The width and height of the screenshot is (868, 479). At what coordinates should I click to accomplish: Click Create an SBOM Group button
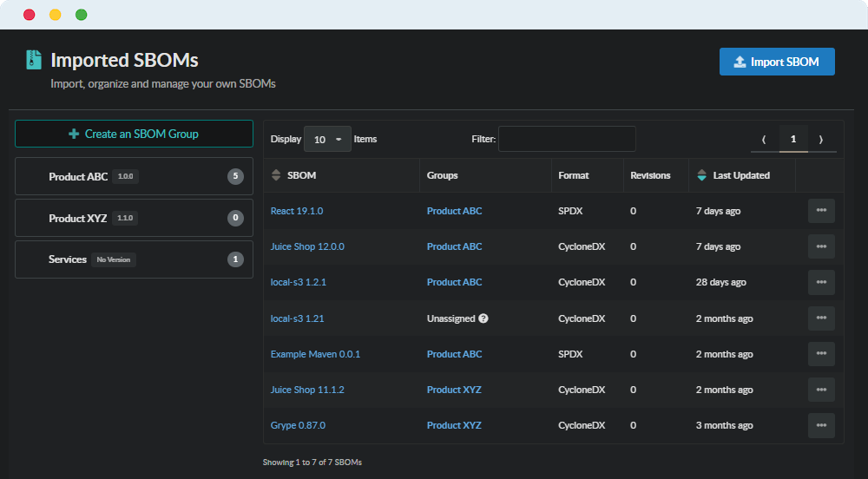tap(134, 134)
